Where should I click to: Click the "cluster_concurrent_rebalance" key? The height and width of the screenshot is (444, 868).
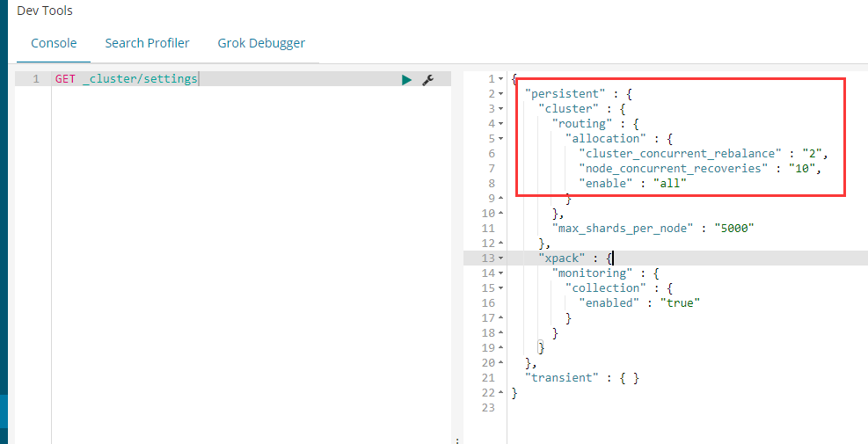click(x=680, y=153)
